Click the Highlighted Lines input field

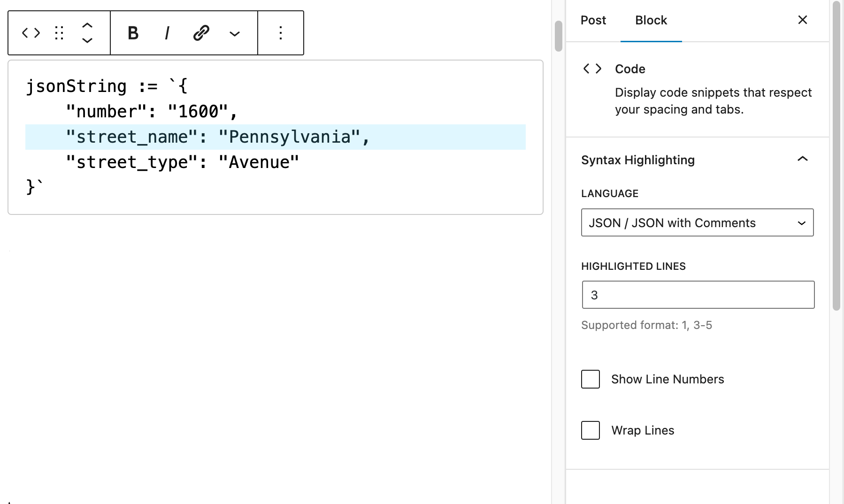[698, 295]
